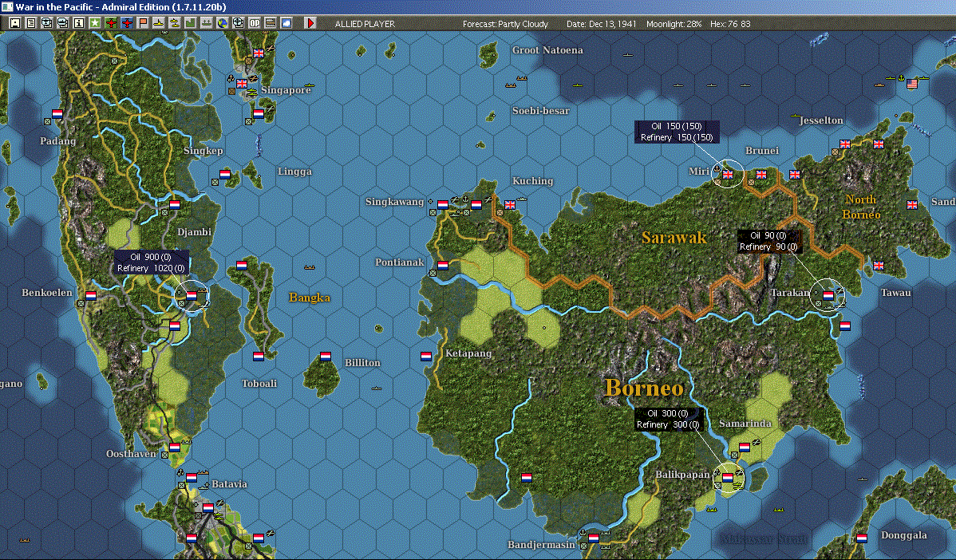This screenshot has height=560, width=956.
Task: Select the circled Balikpapan base flag
Action: (x=727, y=478)
